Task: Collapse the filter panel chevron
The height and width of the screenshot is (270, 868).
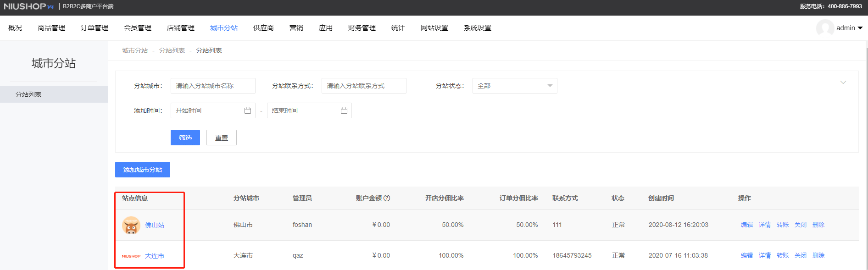Action: tap(843, 83)
